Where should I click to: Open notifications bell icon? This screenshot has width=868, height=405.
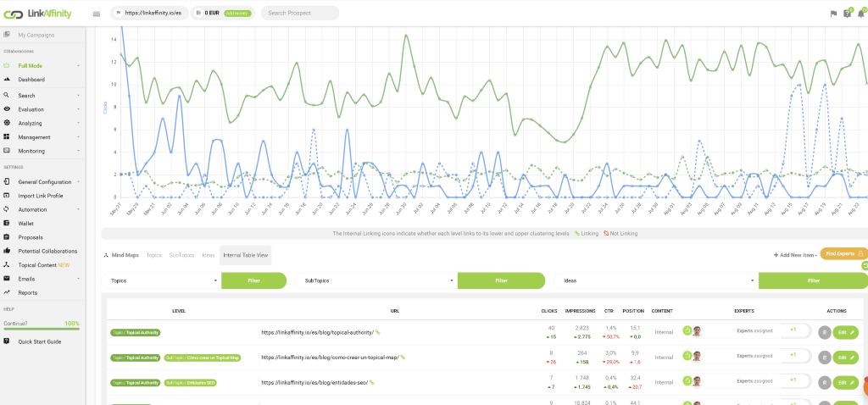point(860,14)
